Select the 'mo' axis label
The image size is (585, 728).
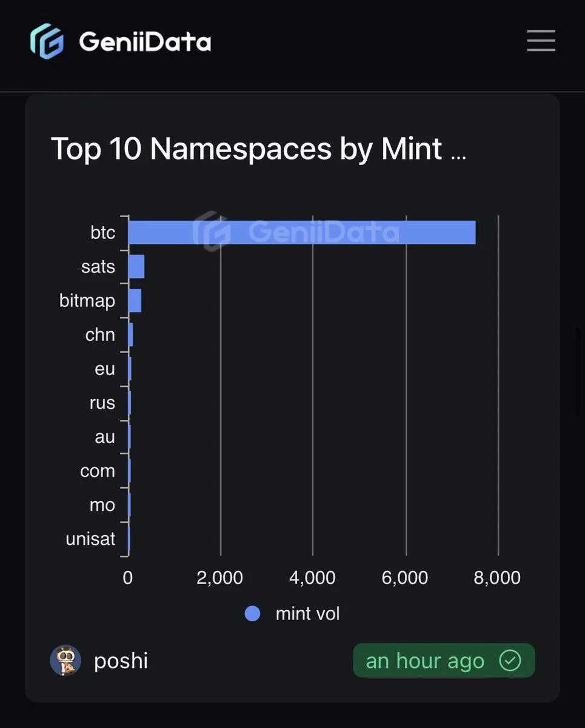[102, 504]
